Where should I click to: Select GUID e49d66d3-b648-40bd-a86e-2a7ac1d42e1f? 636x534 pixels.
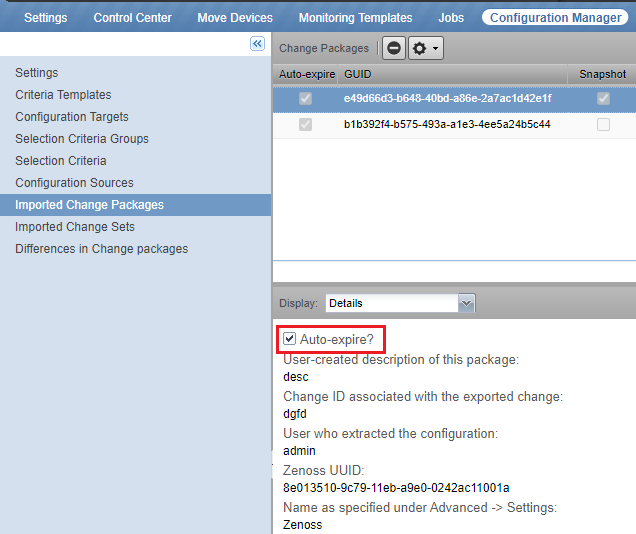pos(448,99)
